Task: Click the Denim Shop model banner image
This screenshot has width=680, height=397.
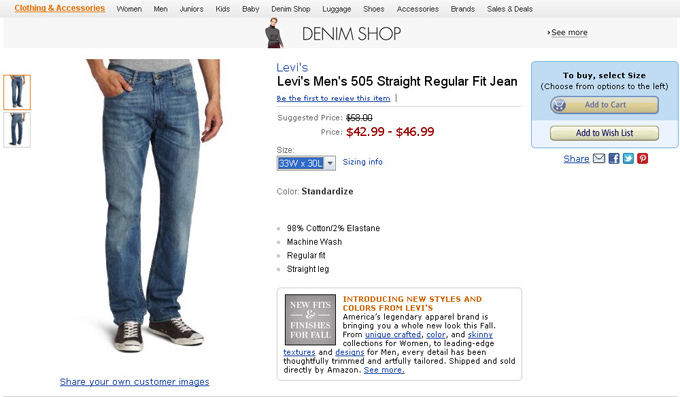Action: point(274,33)
